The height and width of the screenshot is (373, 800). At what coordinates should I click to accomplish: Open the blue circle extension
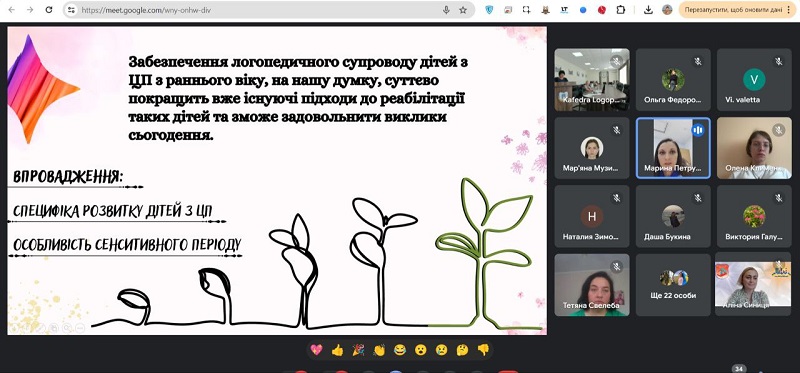click(x=583, y=10)
